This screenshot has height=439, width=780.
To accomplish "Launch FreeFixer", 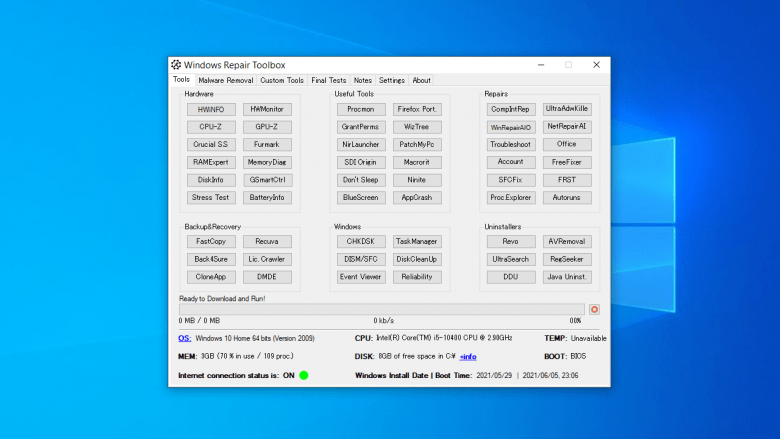I will click(567, 162).
